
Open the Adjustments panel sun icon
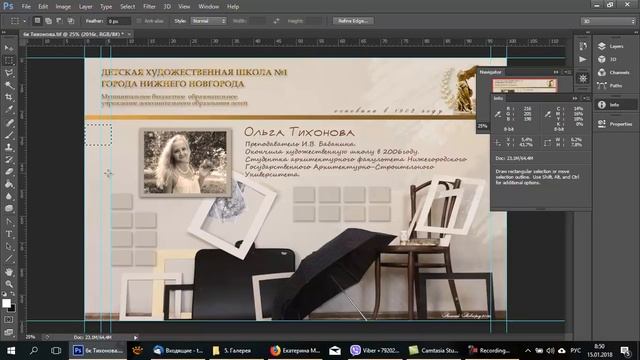[x=583, y=78]
